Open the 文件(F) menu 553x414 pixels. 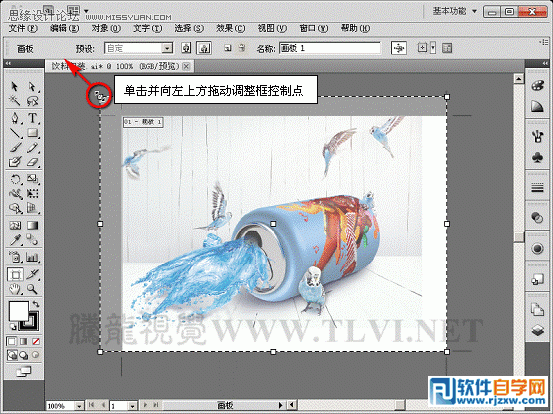(23, 28)
